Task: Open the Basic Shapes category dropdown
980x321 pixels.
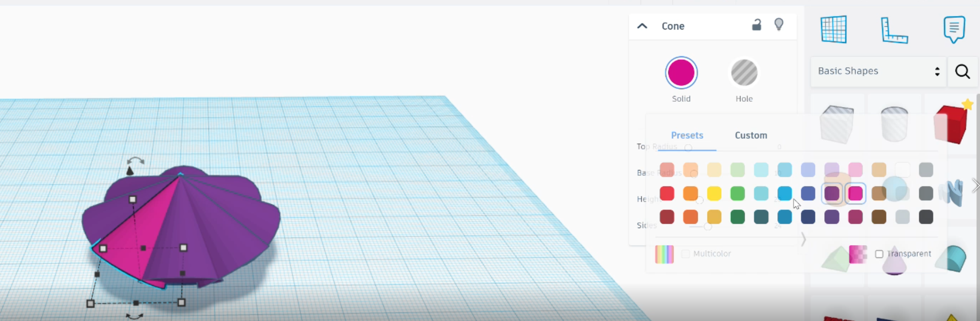Action: 878,71
